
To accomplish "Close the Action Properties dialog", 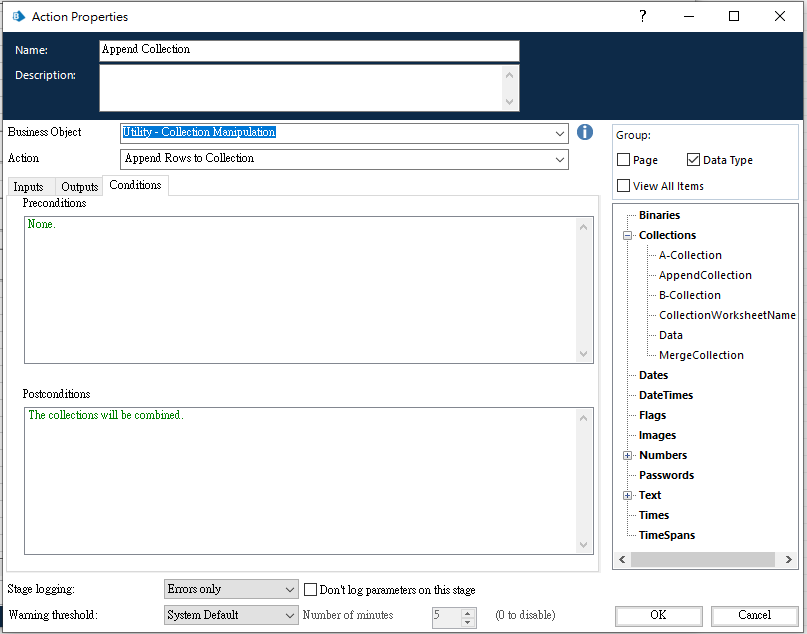I will [x=780, y=16].
